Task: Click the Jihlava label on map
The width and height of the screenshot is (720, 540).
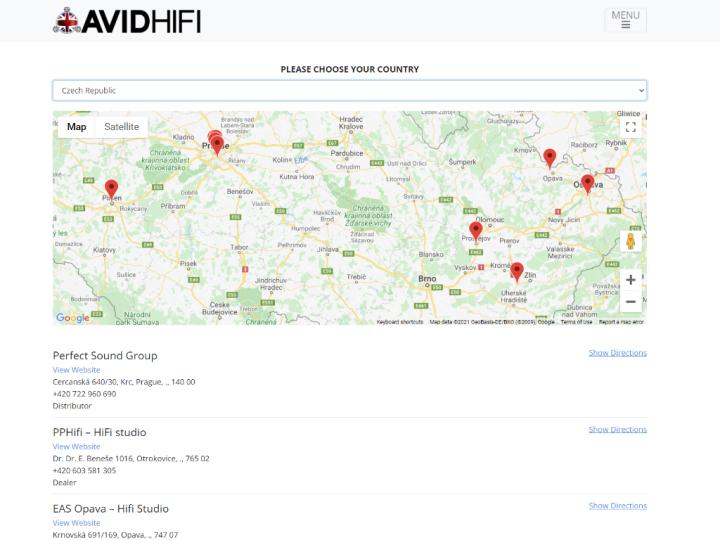Action: pos(328,249)
